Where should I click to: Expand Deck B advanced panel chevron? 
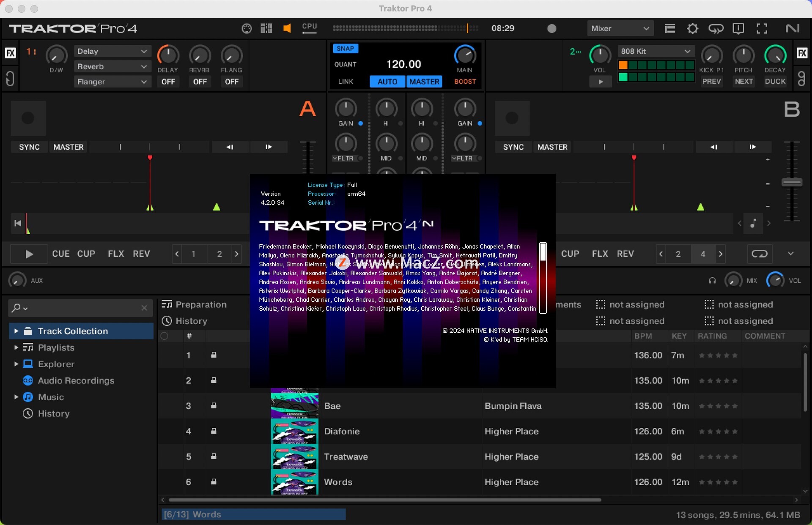tap(790, 254)
